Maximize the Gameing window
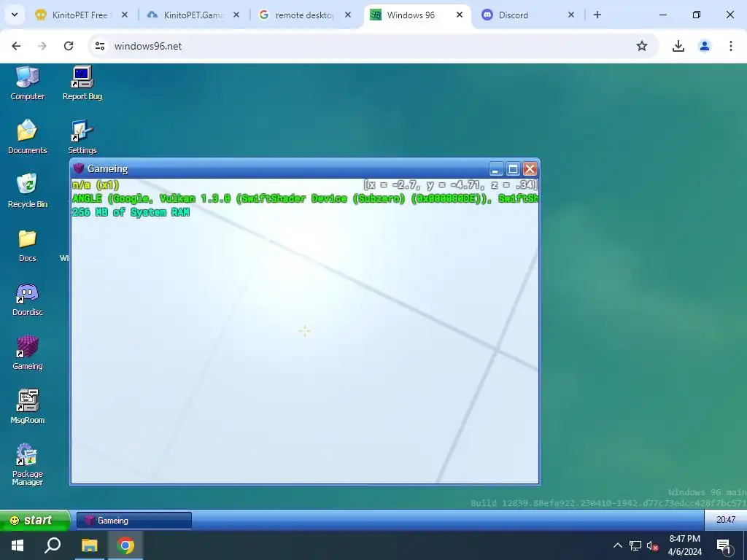 pyautogui.click(x=513, y=169)
